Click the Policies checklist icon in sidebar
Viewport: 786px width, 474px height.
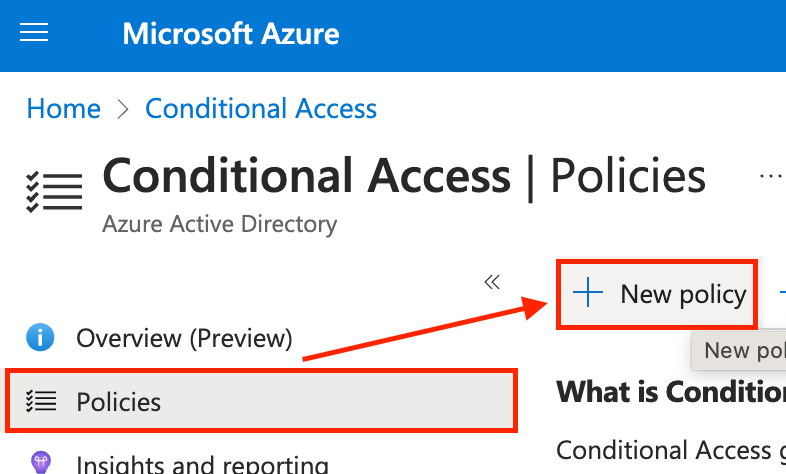click(40, 402)
